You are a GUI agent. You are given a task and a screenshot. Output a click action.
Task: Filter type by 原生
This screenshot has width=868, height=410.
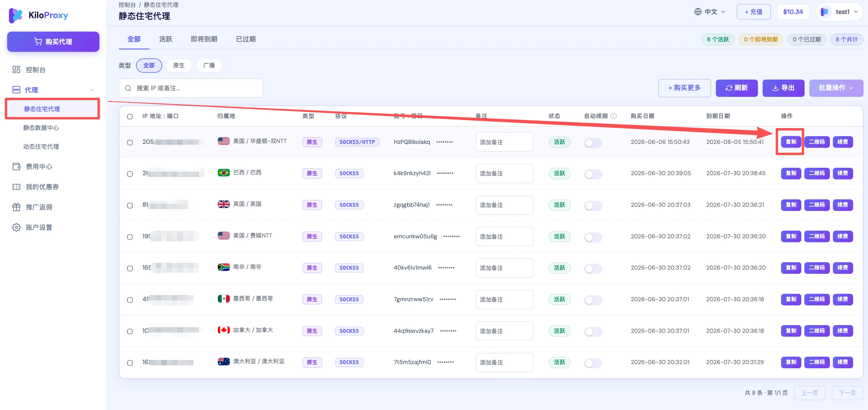pos(179,66)
